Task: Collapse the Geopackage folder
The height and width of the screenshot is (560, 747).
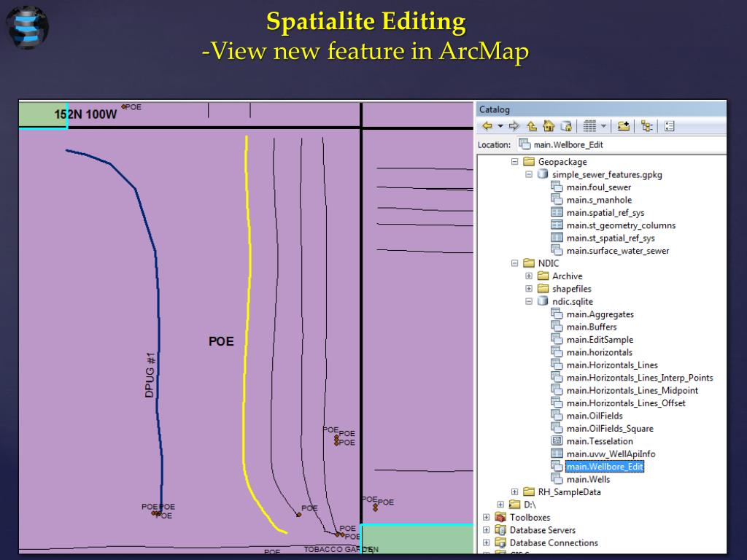Action: (514, 162)
